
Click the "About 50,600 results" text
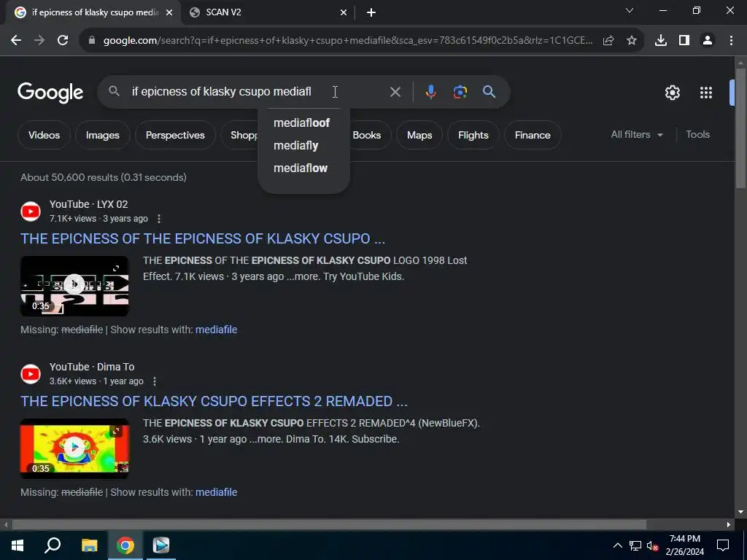[104, 178]
